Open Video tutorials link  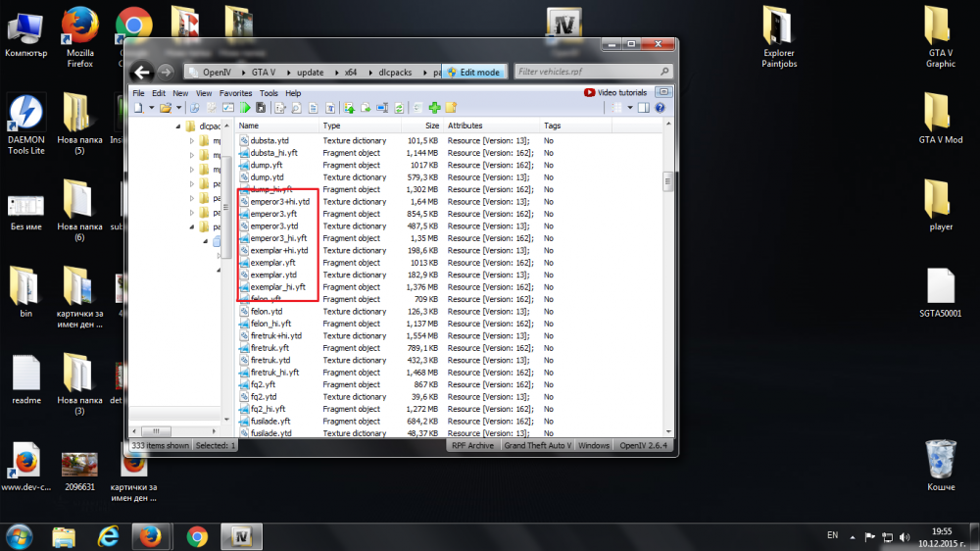615,92
